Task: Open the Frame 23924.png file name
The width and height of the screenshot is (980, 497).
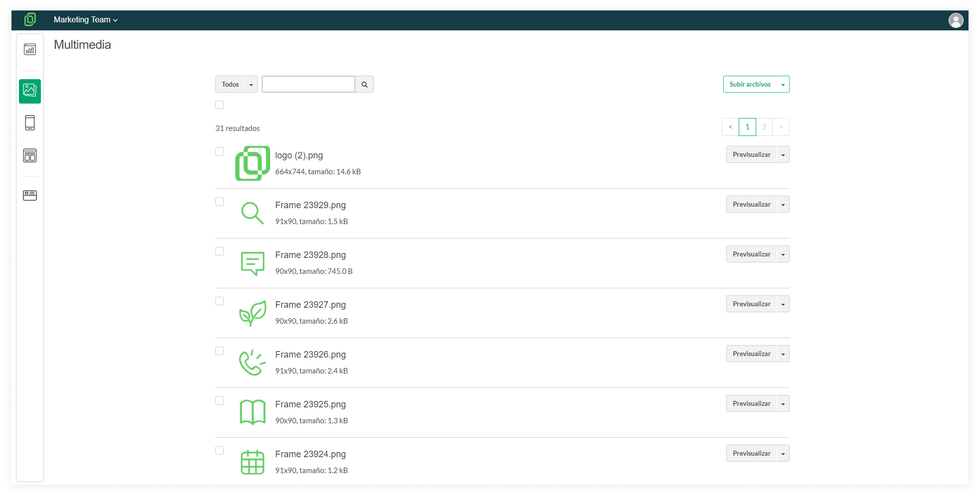Action: coord(311,454)
